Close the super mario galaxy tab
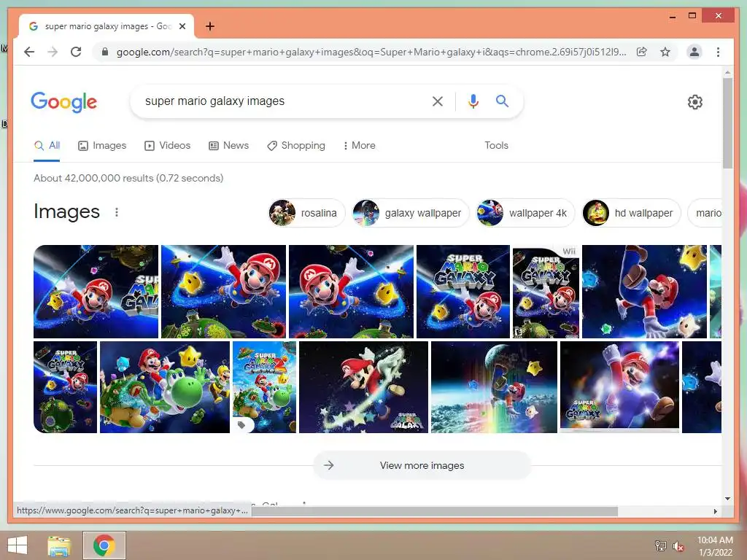The width and height of the screenshot is (747, 560). pyautogui.click(x=182, y=26)
